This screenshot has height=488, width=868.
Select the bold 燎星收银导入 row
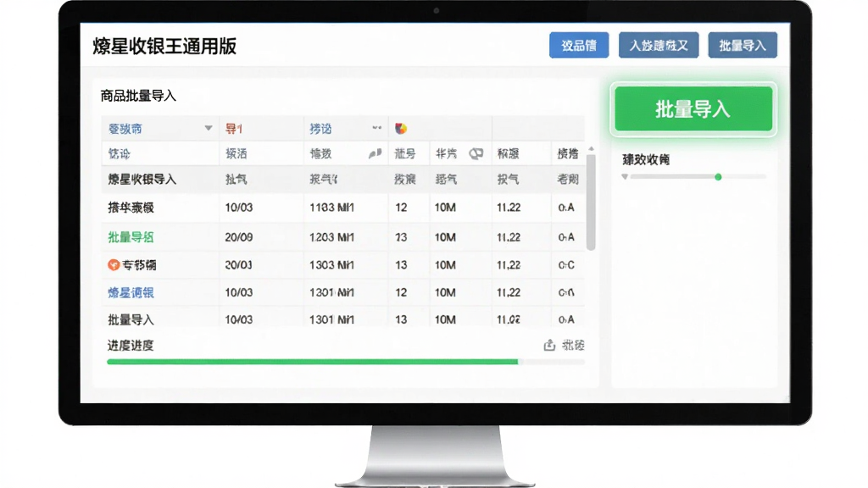pyautogui.click(x=343, y=180)
